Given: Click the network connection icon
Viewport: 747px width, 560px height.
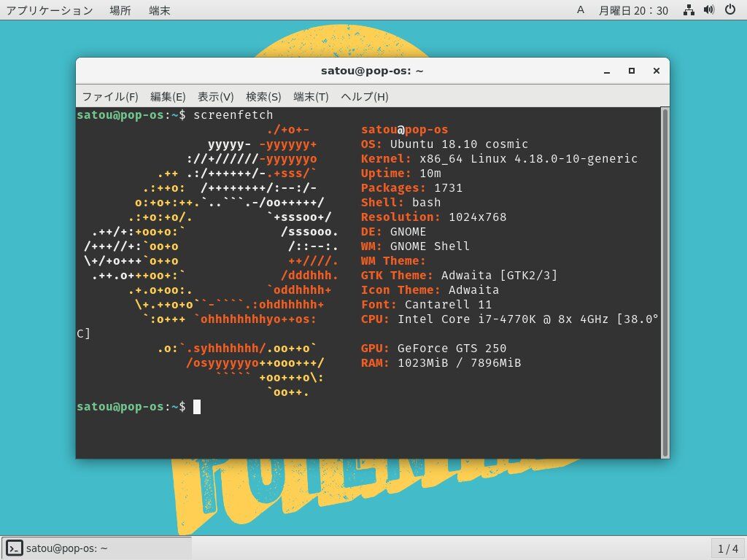Looking at the screenshot, I should pos(689,10).
